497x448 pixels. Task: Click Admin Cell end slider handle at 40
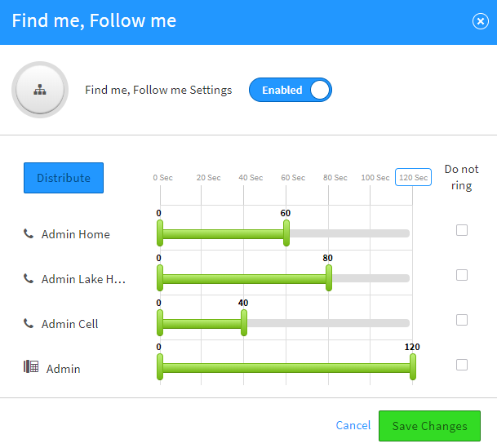(243, 324)
